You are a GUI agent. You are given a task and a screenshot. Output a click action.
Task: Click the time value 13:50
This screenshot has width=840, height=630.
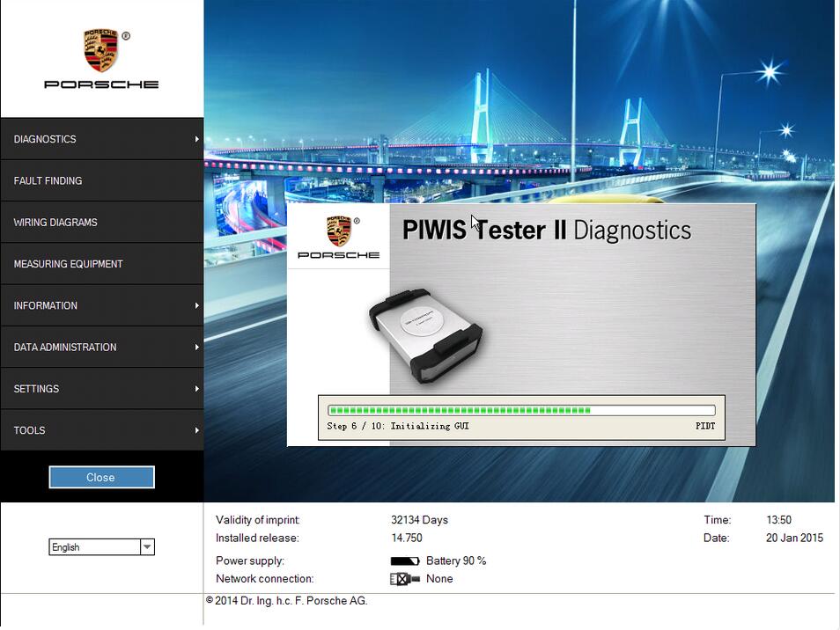[779, 520]
